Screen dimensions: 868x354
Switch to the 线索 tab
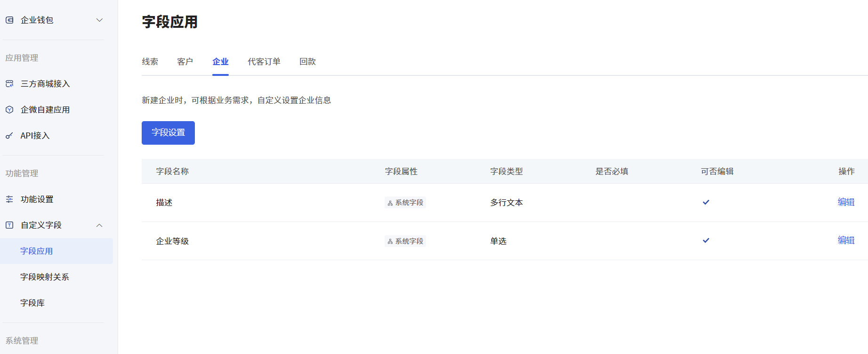pos(150,62)
